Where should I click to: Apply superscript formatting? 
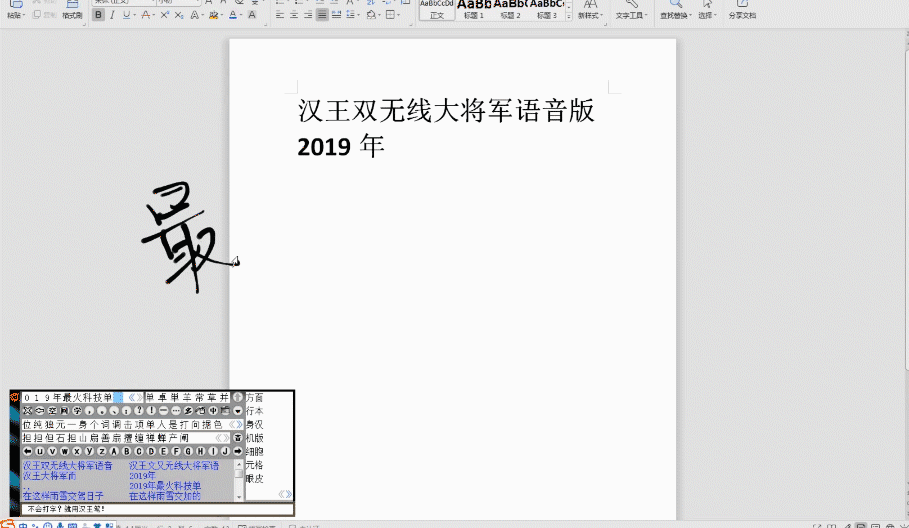(165, 15)
